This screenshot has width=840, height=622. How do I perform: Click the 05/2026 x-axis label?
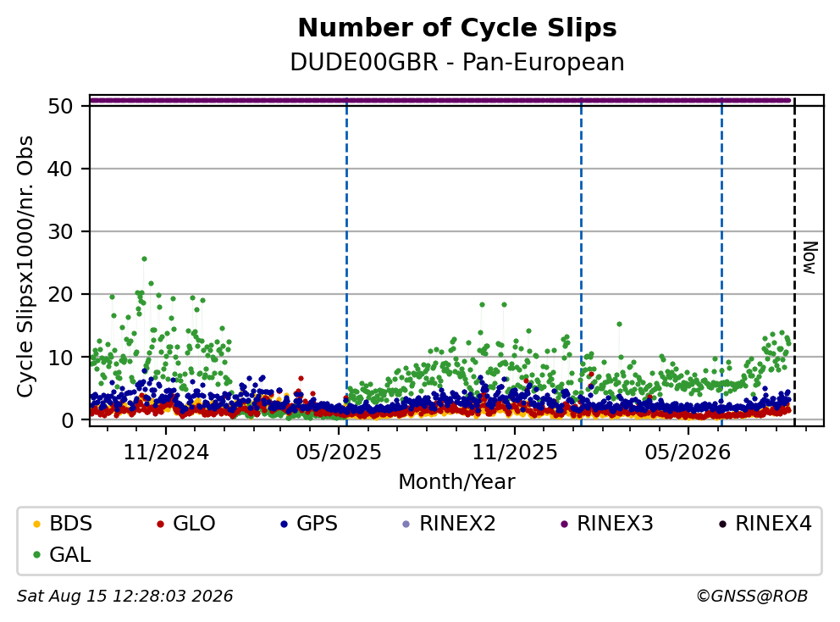tap(688, 453)
